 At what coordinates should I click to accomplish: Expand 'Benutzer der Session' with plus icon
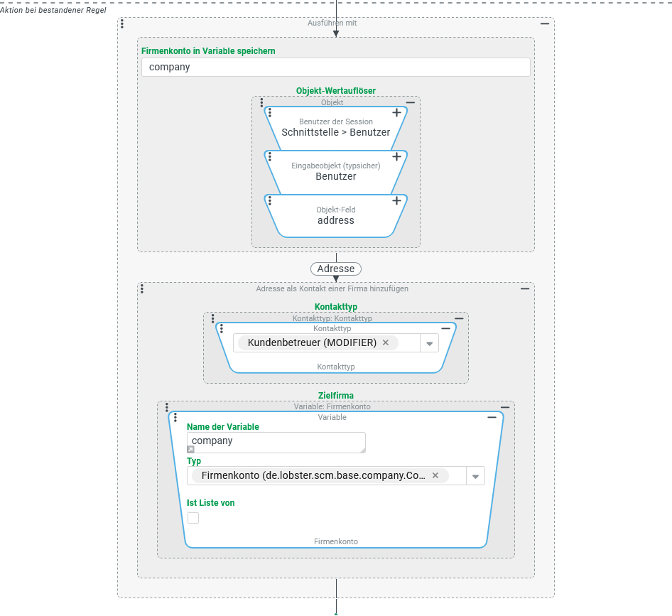tap(397, 112)
